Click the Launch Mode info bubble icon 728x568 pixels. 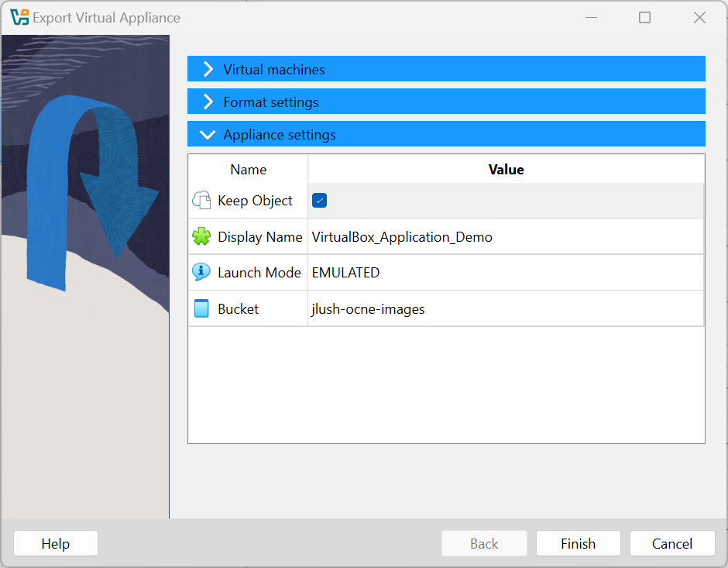tap(201, 272)
